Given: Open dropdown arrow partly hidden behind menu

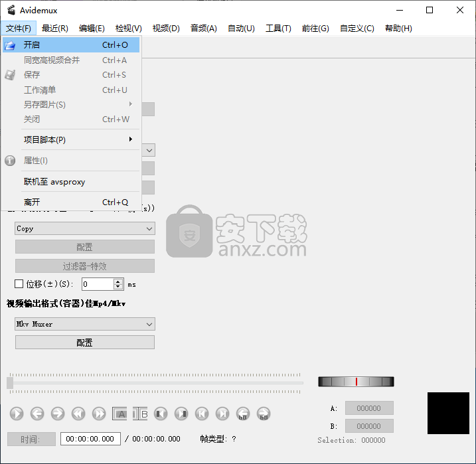Looking at the screenshot, I should 149,150.
